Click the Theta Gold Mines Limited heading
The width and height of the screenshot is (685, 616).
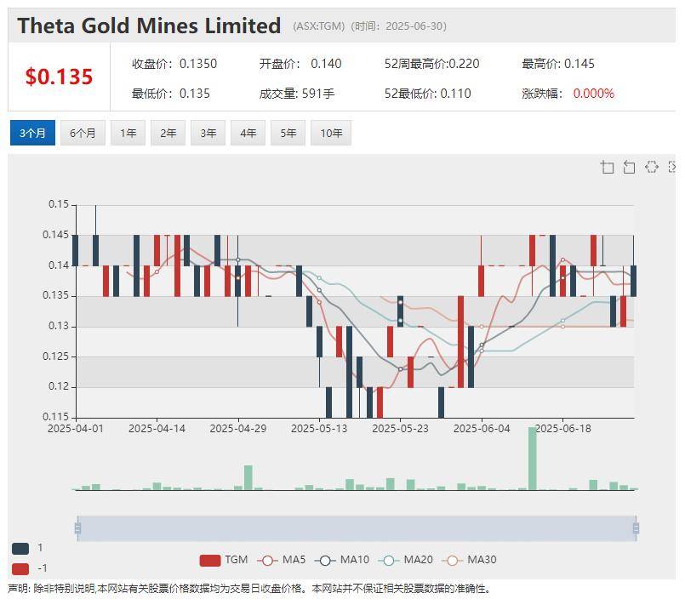pos(149,26)
